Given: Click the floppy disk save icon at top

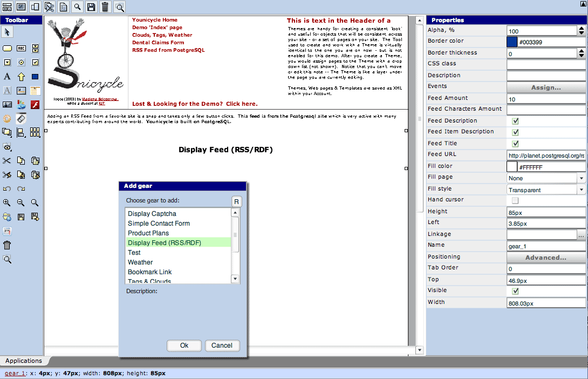Looking at the screenshot, I should (x=91, y=6).
